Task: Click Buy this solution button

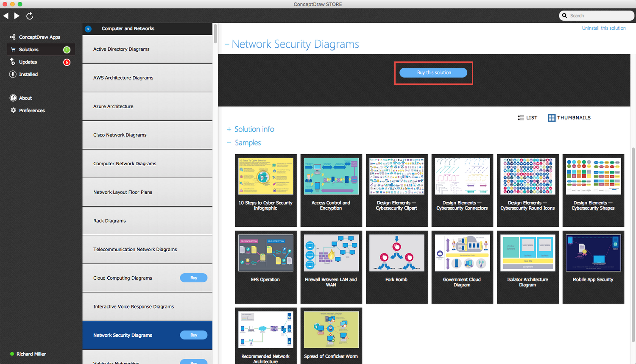Action: pos(433,72)
